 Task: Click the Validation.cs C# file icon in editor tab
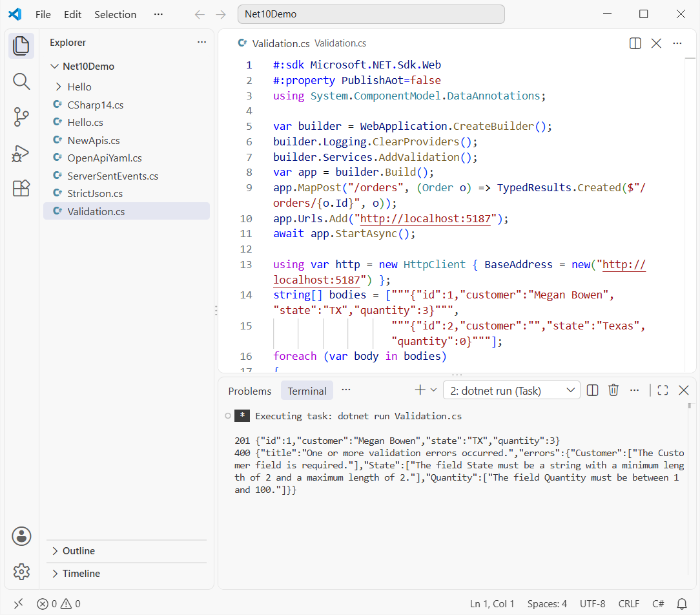242,43
